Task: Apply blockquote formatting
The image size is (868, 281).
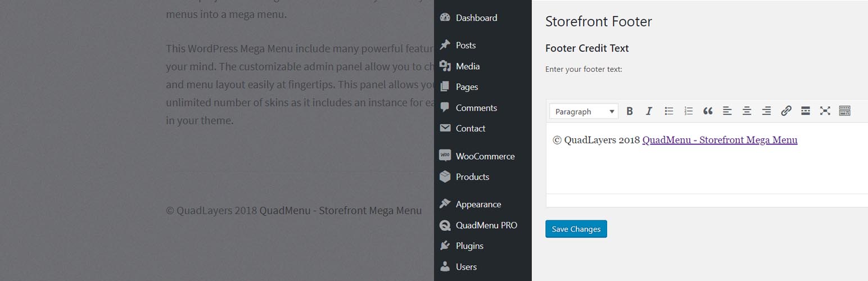Action: coord(708,111)
